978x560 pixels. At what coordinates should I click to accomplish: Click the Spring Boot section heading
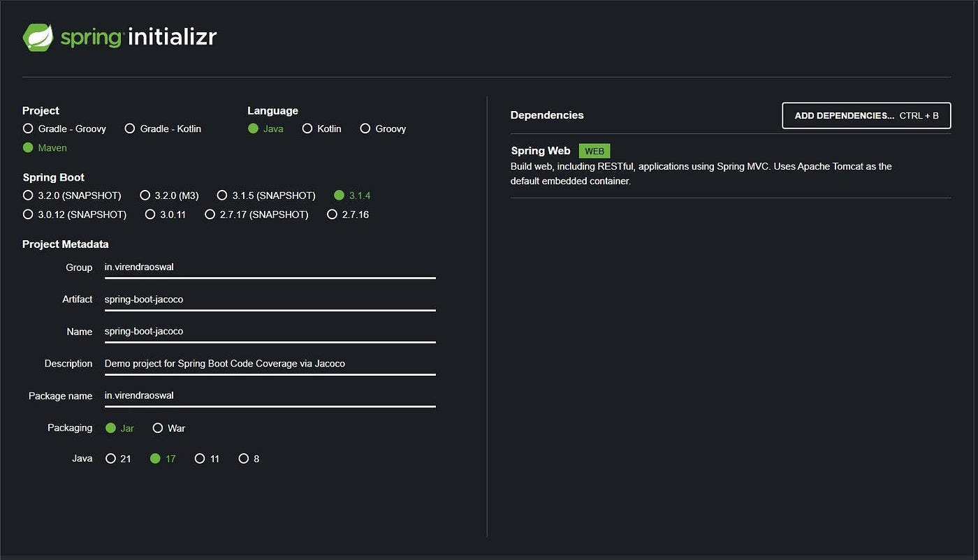click(53, 177)
